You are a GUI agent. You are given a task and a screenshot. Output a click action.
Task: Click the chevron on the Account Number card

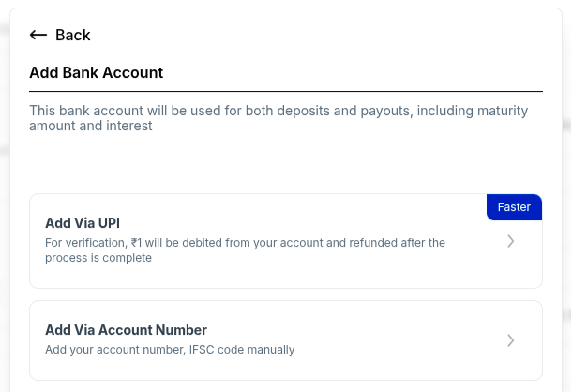(x=510, y=340)
